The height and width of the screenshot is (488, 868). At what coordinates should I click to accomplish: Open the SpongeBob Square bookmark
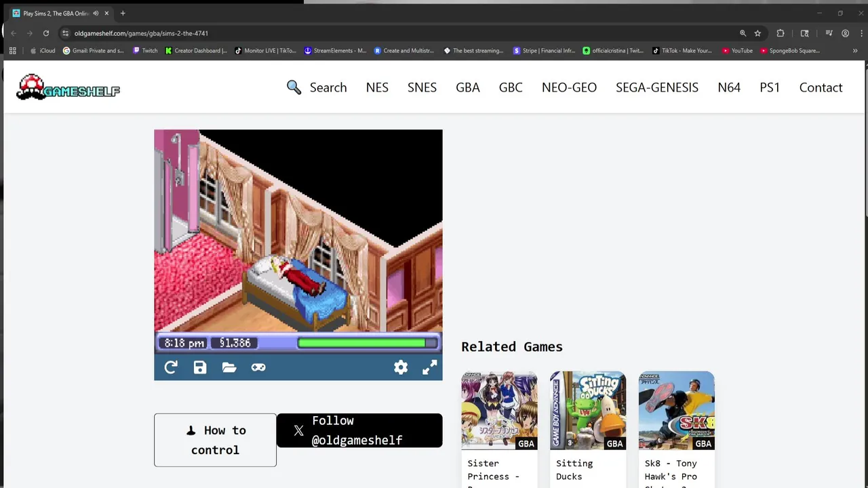pos(790,50)
